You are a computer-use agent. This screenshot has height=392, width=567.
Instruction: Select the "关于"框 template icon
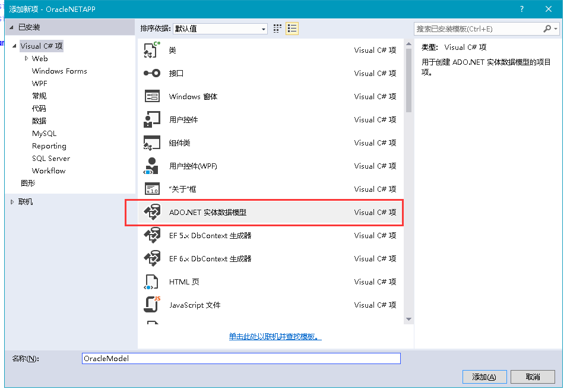coord(152,189)
